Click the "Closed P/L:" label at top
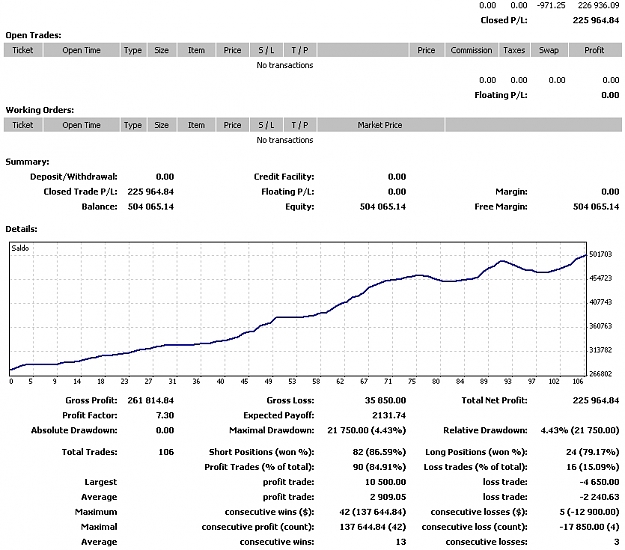625x550 pixels. [504, 20]
